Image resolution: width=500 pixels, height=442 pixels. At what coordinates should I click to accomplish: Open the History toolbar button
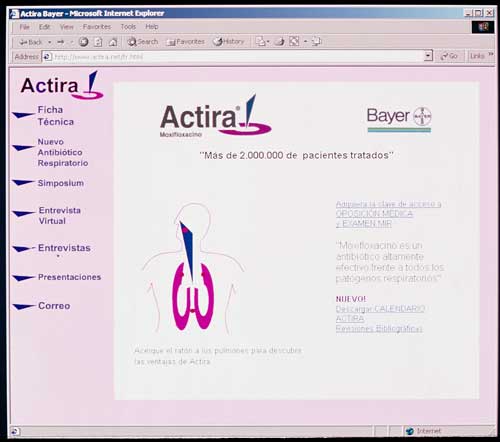tap(229, 42)
